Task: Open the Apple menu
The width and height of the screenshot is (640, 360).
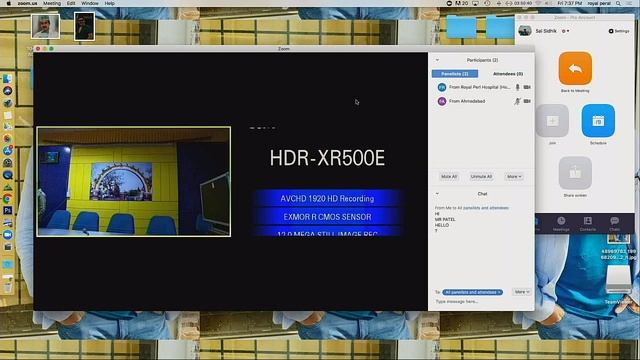Action: 9,3
